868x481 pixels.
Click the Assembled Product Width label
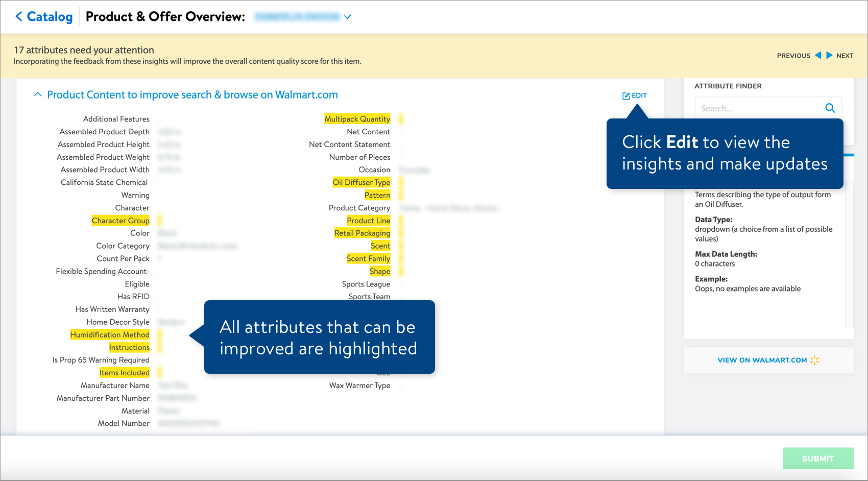105,170
